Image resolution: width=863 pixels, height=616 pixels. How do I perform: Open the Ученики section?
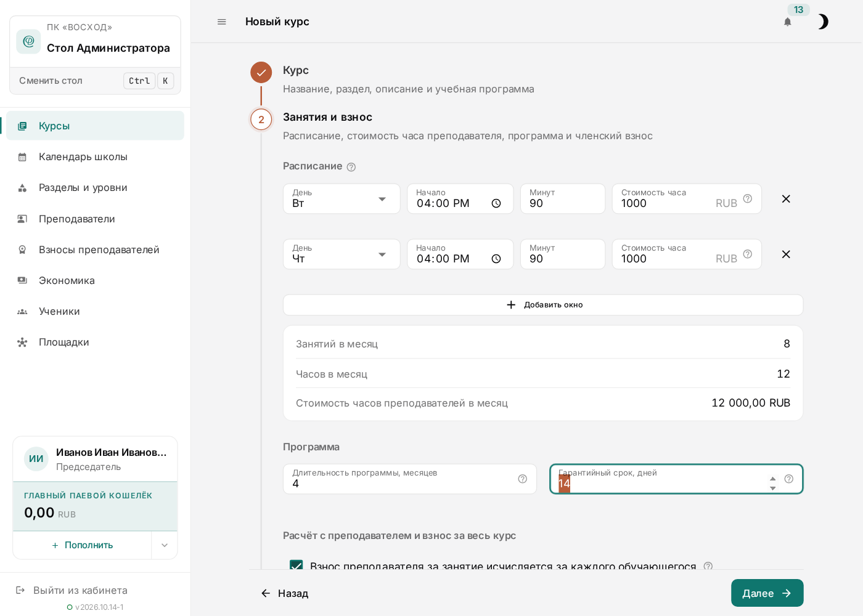[95, 311]
